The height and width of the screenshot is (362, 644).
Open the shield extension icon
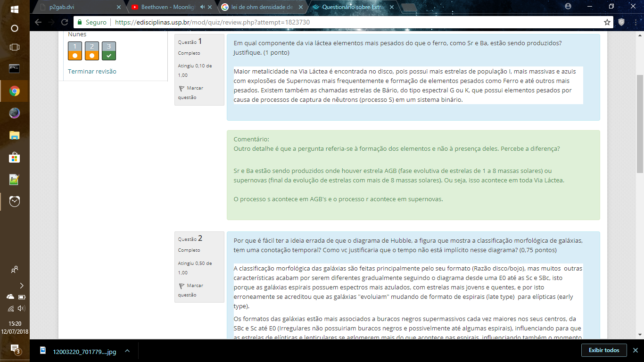pos(621,22)
